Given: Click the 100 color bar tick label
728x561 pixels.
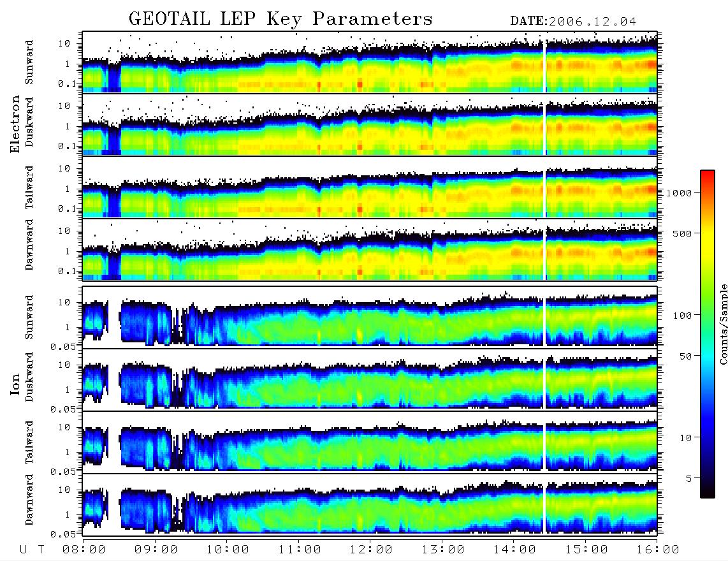Looking at the screenshot, I should [x=683, y=316].
